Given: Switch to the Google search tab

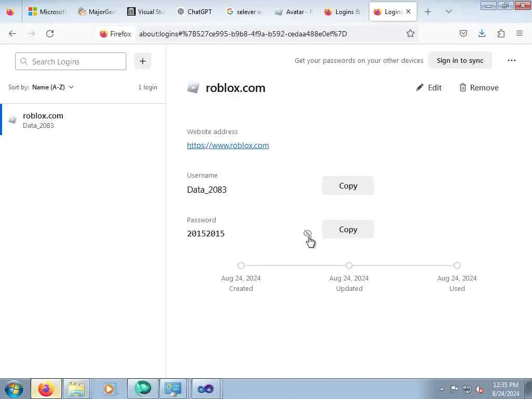Looking at the screenshot, I should click(x=245, y=12).
